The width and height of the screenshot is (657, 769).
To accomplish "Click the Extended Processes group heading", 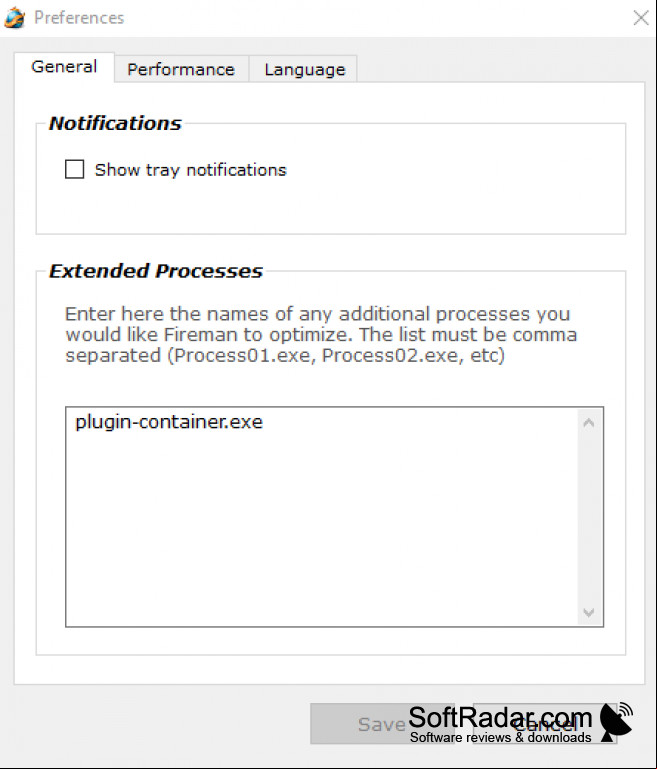I will pyautogui.click(x=156, y=271).
